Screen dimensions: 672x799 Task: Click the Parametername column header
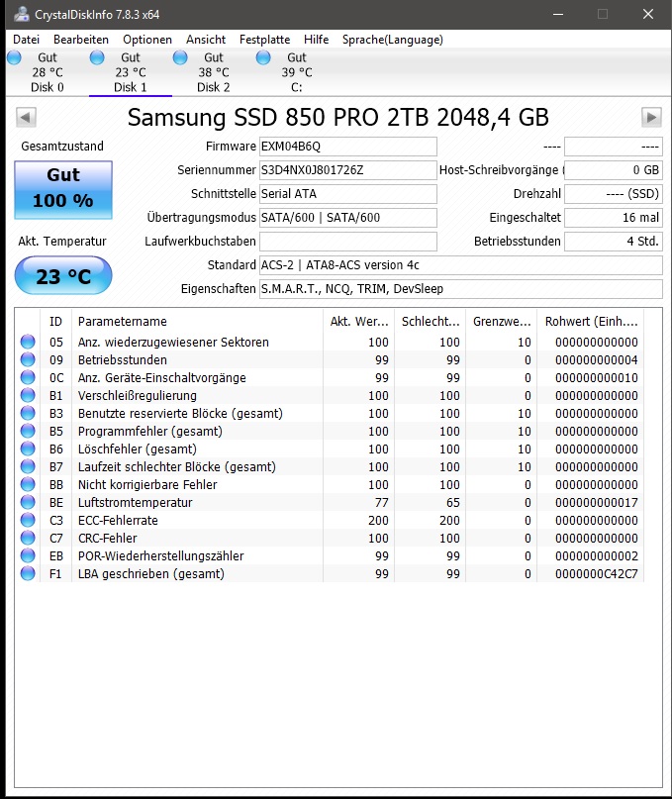click(197, 322)
